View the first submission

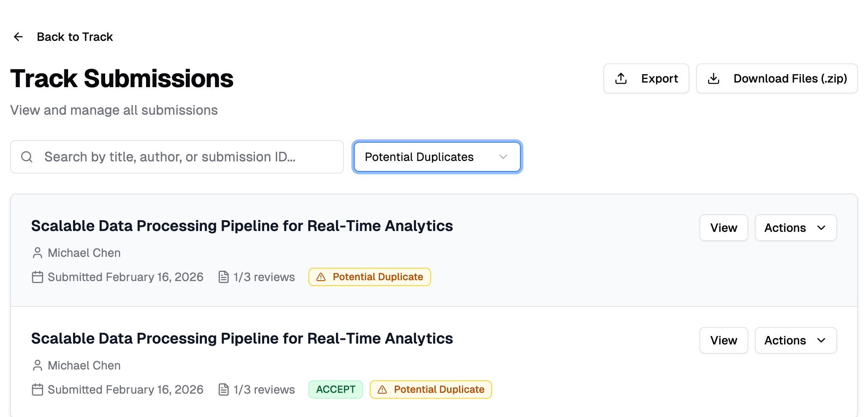[x=724, y=228]
